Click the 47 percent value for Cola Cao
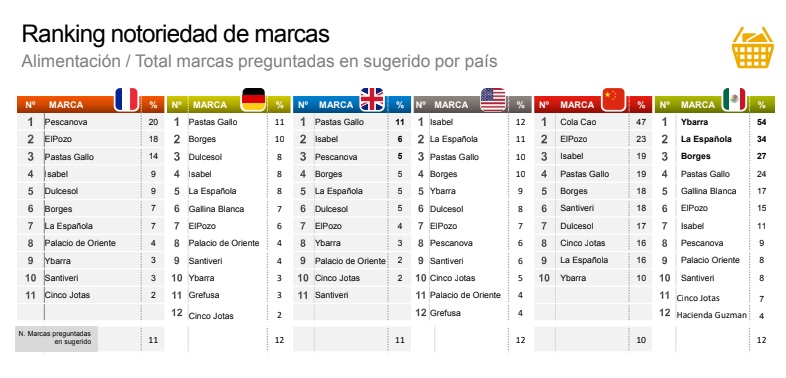786x378 pixels. click(641, 122)
